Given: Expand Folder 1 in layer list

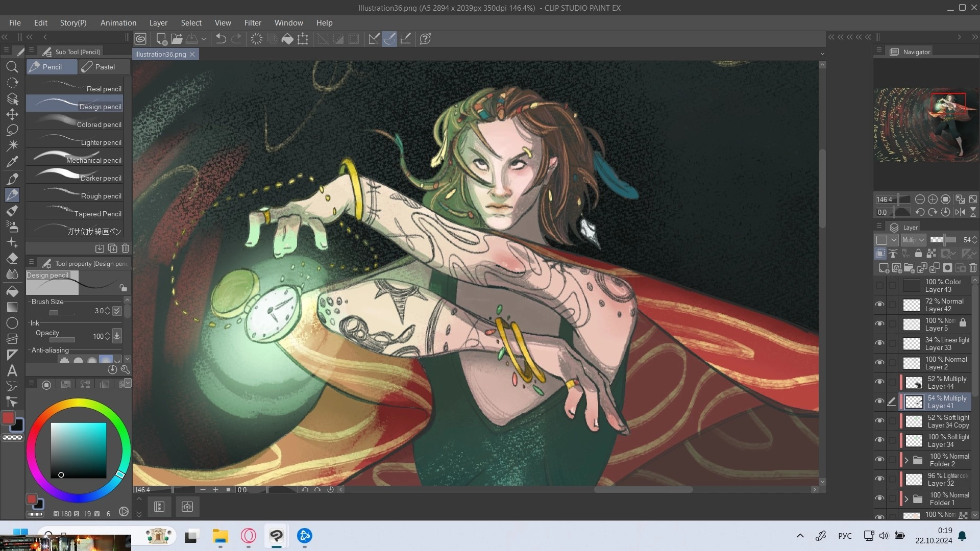Looking at the screenshot, I should point(906,499).
